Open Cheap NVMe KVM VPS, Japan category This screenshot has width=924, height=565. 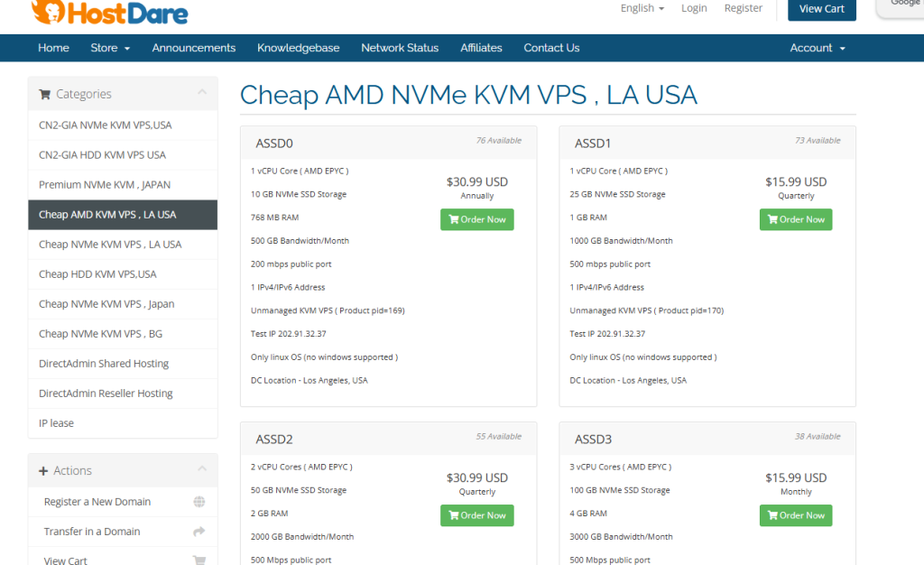[123, 304]
